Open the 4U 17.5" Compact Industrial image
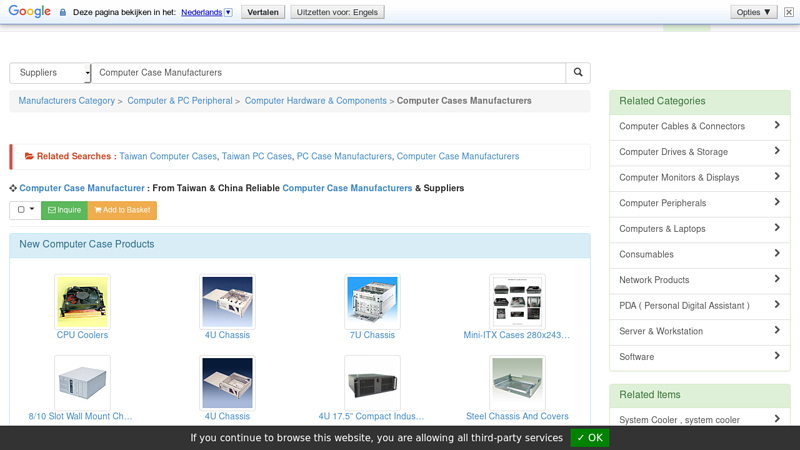The width and height of the screenshot is (800, 450). coord(372,383)
